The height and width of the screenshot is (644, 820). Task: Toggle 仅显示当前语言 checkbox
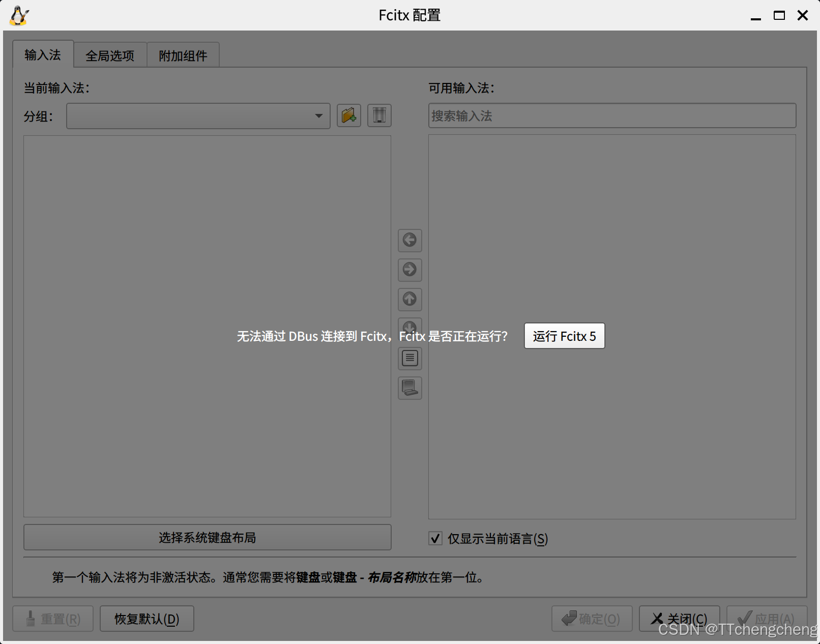point(435,538)
